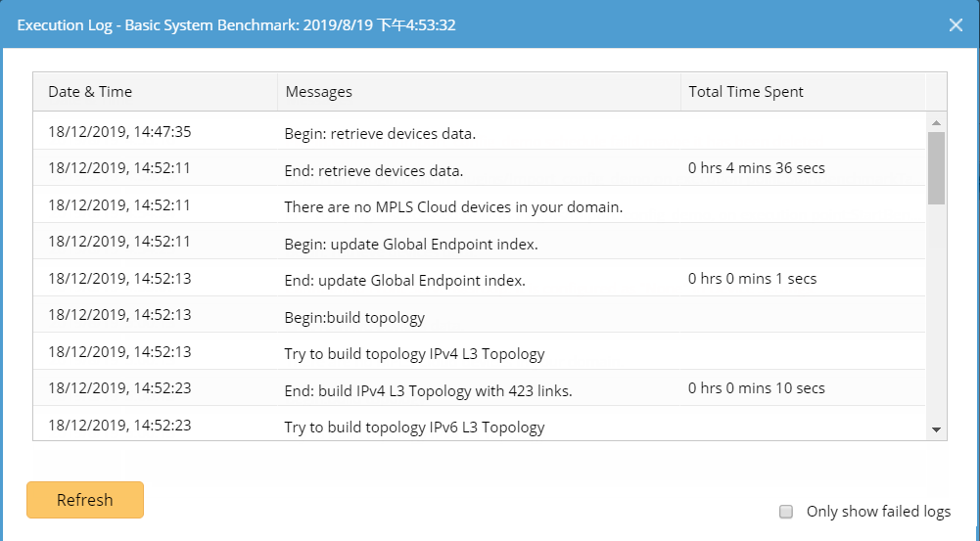Click the '0 hrs 4 mins 36 secs' cell

(x=757, y=168)
